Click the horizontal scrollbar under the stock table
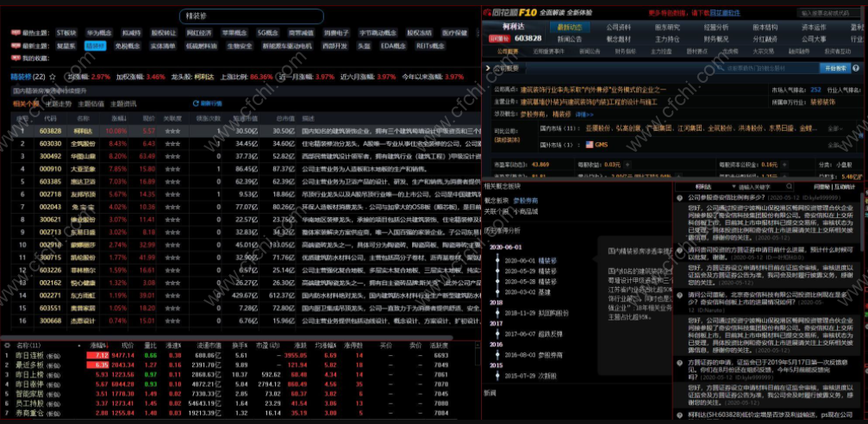 point(227,337)
